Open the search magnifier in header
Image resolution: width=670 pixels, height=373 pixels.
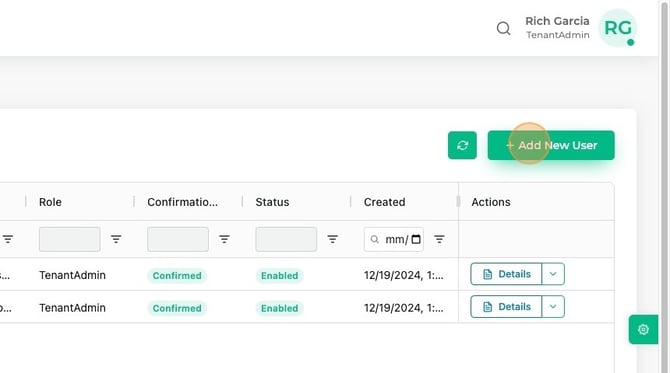(503, 28)
